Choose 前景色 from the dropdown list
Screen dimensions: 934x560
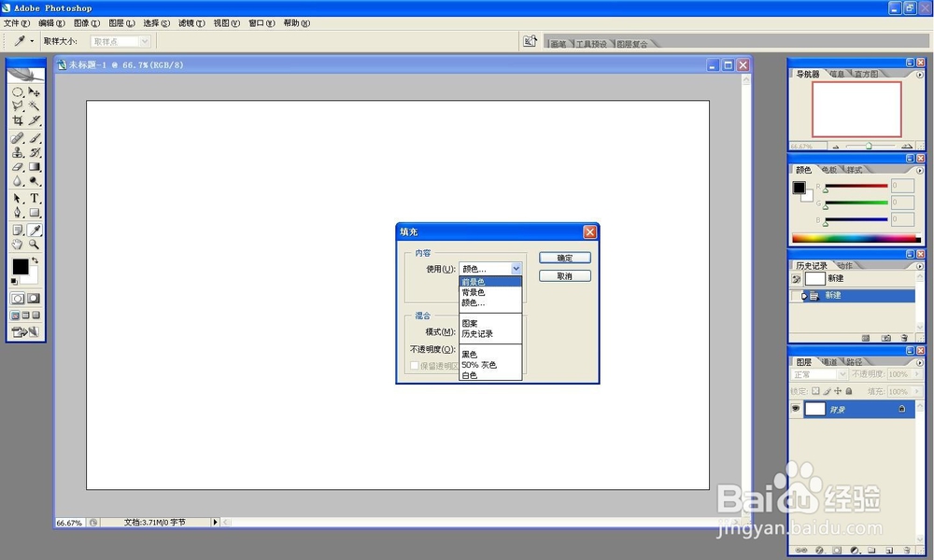coord(490,282)
